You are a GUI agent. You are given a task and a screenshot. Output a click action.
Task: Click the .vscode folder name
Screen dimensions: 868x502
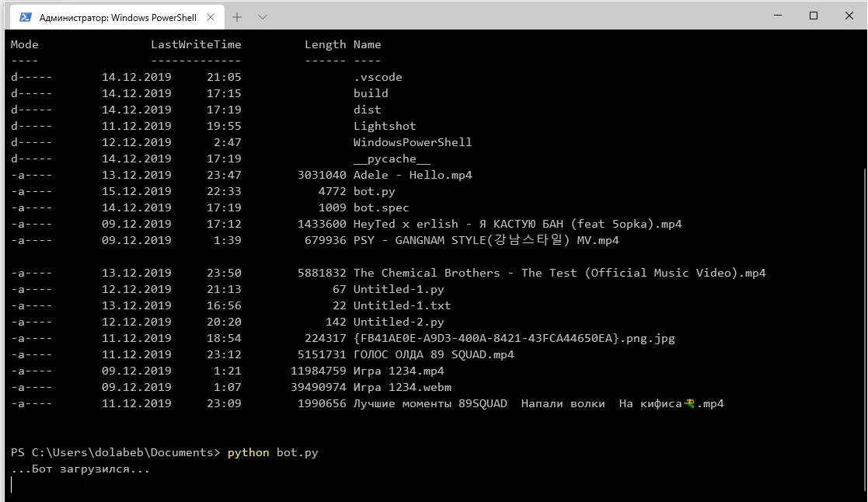point(378,77)
